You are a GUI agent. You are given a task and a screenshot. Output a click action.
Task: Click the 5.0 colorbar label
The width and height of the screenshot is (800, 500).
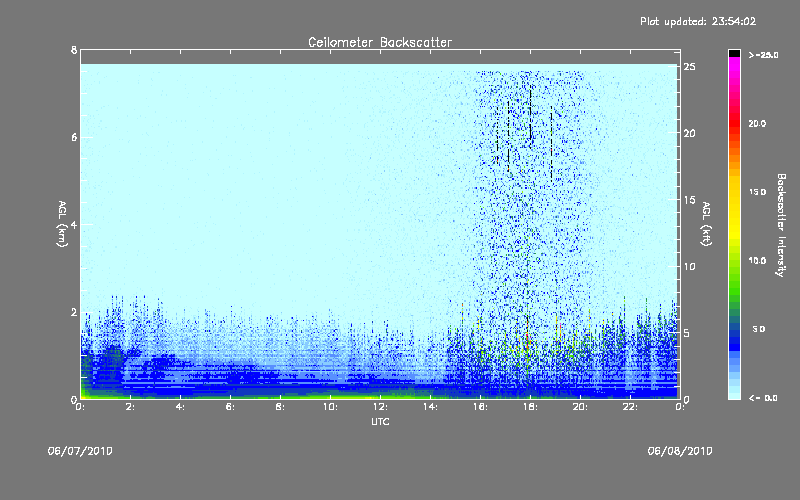[x=759, y=329]
